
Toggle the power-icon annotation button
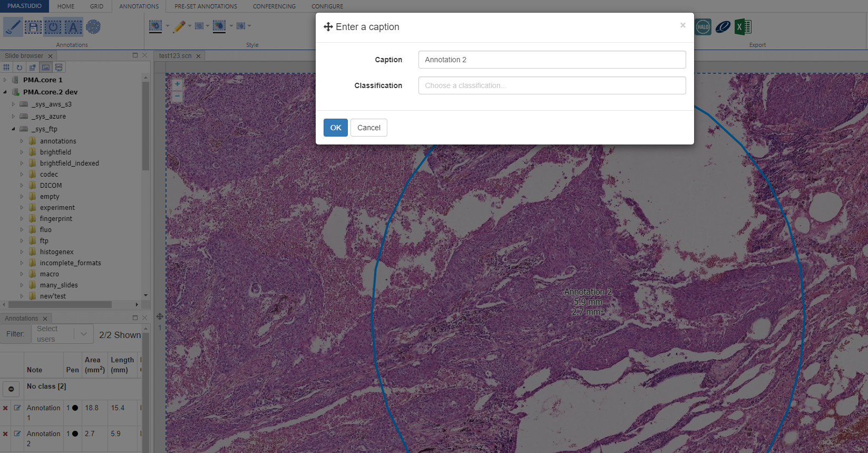coord(53,27)
